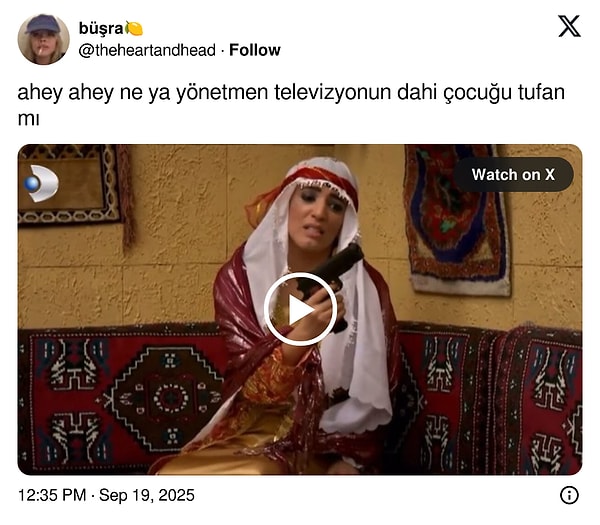Click the tweet text starting with ahey ahey
Image resolution: width=600 pixels, height=525 pixels.
[x=291, y=104]
